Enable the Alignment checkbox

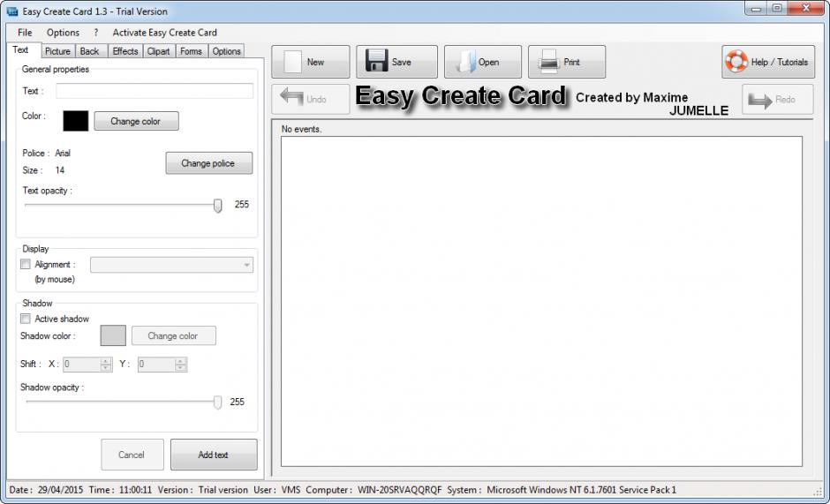pos(25,264)
